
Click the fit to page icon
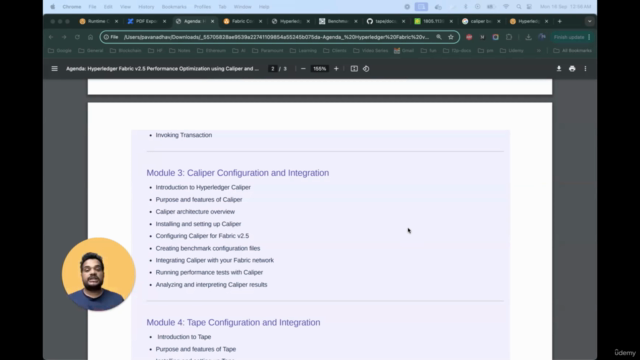pyautogui.click(x=354, y=69)
